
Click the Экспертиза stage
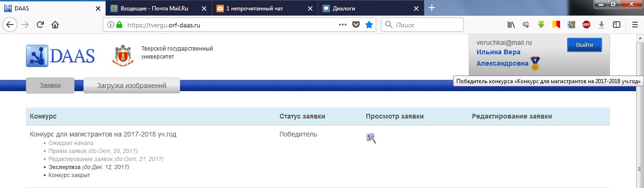click(x=89, y=167)
